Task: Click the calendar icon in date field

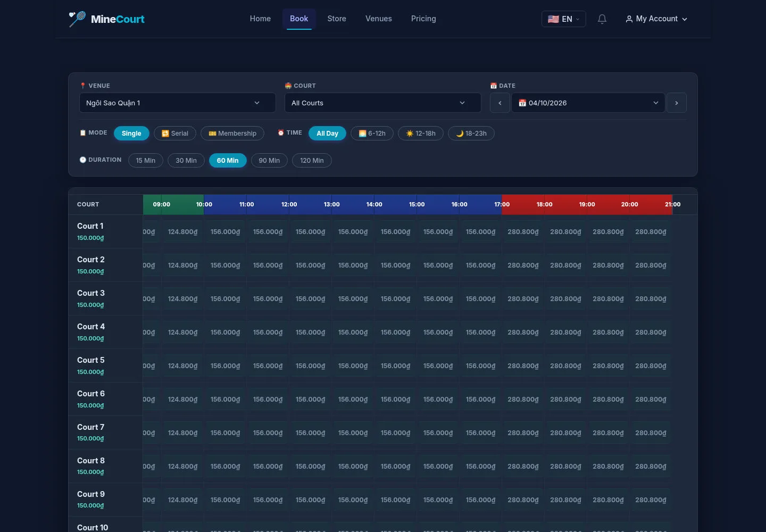Action: [522, 103]
